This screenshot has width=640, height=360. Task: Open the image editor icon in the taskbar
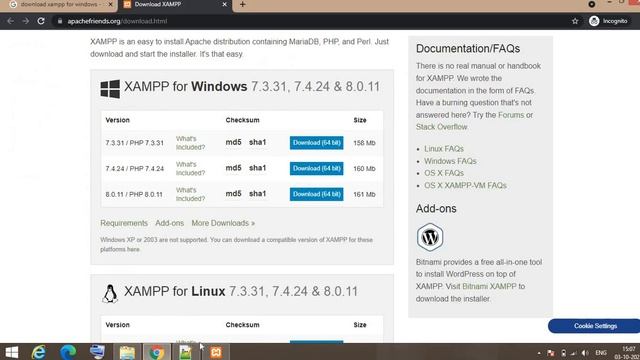click(186, 352)
